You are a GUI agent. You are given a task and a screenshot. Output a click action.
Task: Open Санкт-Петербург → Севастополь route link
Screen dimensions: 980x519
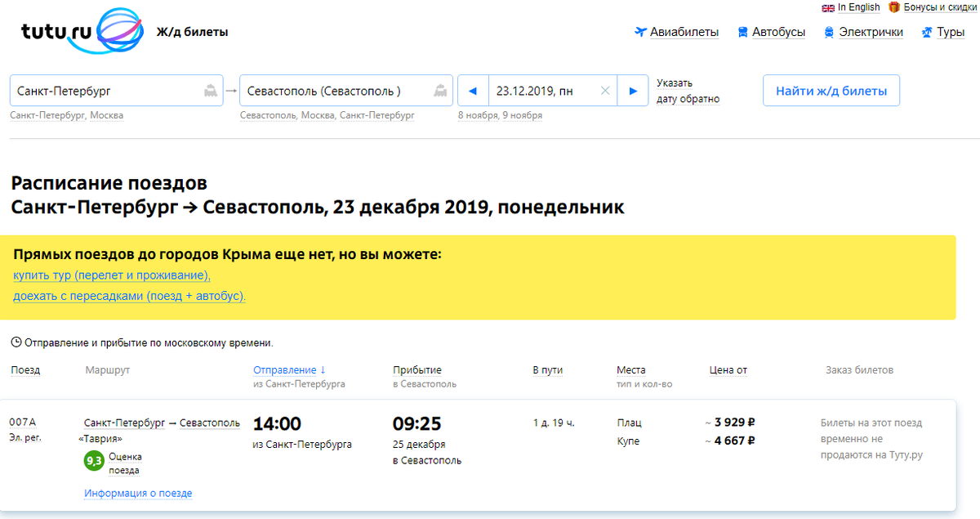tap(162, 423)
